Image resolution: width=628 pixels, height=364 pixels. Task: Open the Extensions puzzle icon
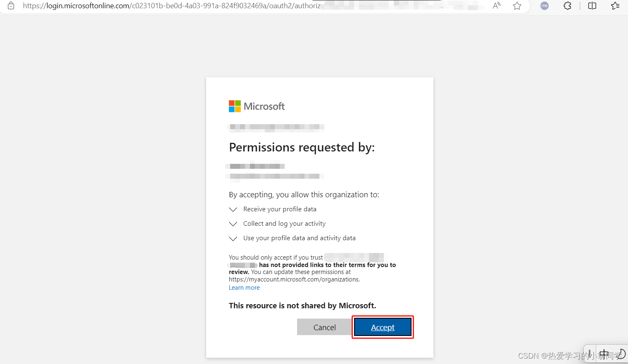coord(568,6)
